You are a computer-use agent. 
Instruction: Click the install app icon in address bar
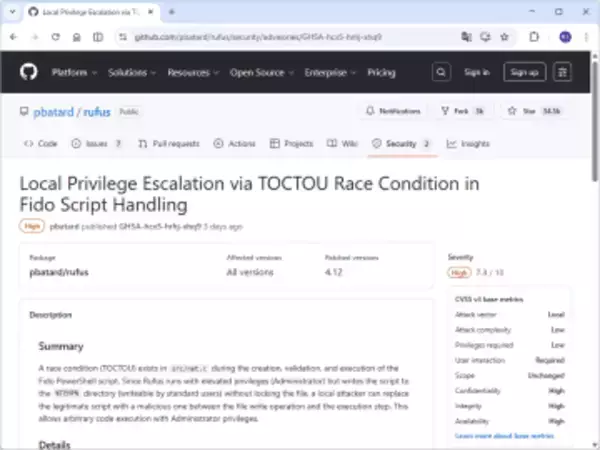tap(485, 37)
